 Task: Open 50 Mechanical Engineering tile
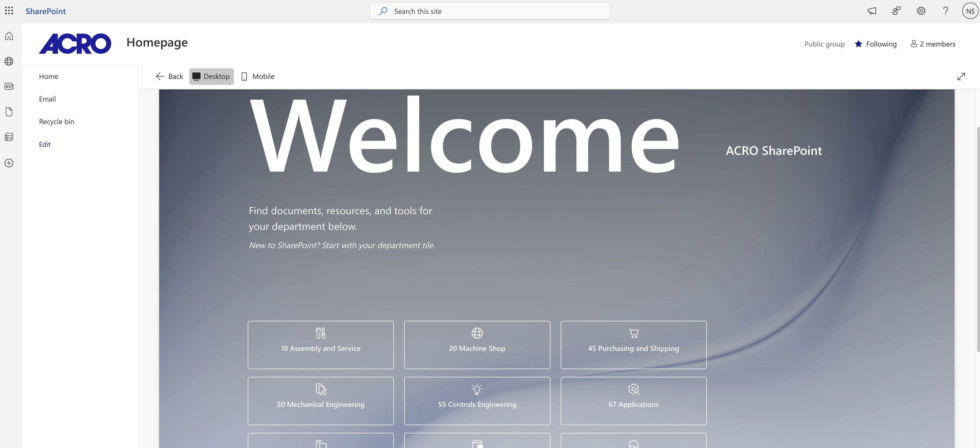pos(321,401)
